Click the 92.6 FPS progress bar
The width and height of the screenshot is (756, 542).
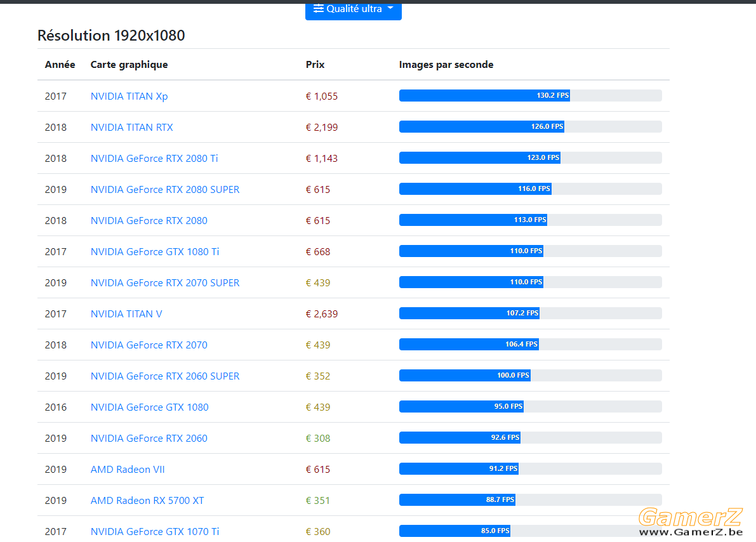(x=531, y=437)
